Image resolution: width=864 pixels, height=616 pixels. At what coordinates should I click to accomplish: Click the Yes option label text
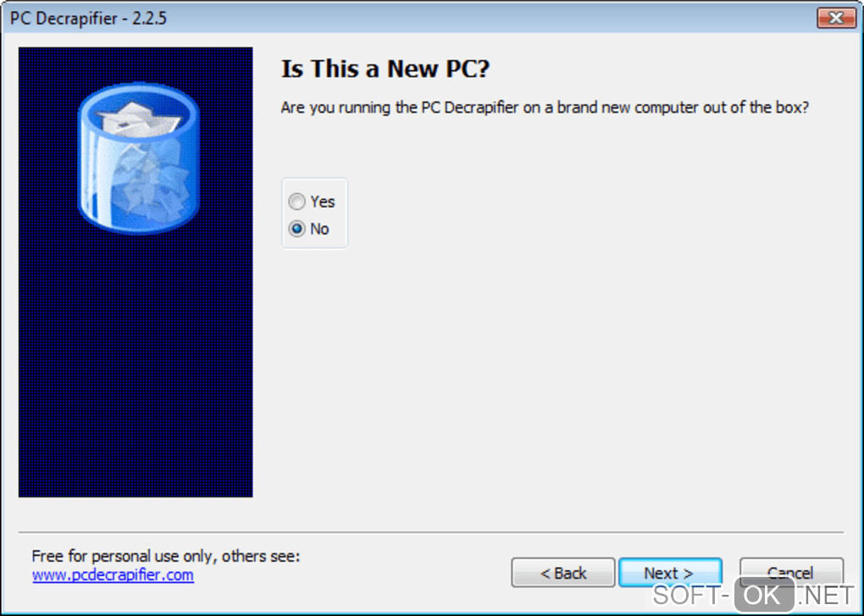pyautogui.click(x=323, y=202)
